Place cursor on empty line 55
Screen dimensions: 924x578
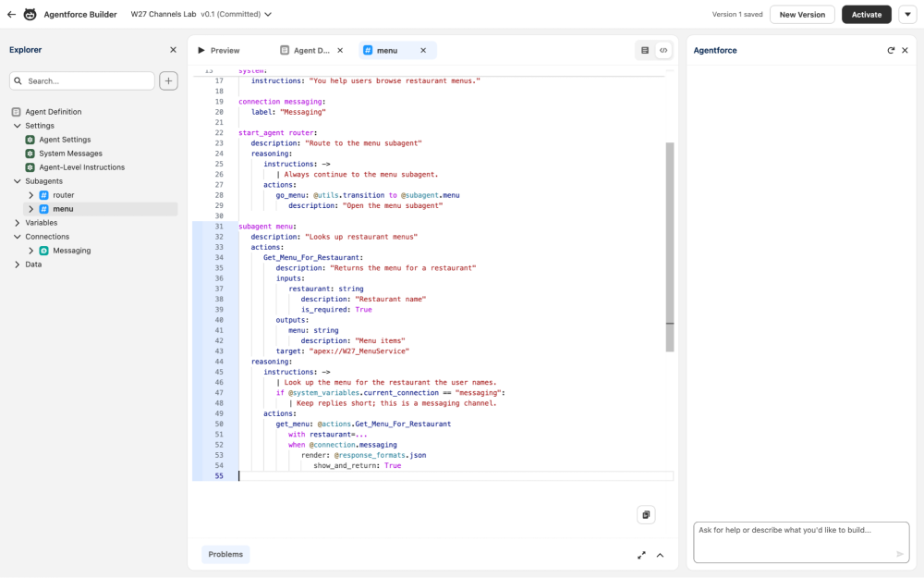coord(454,476)
